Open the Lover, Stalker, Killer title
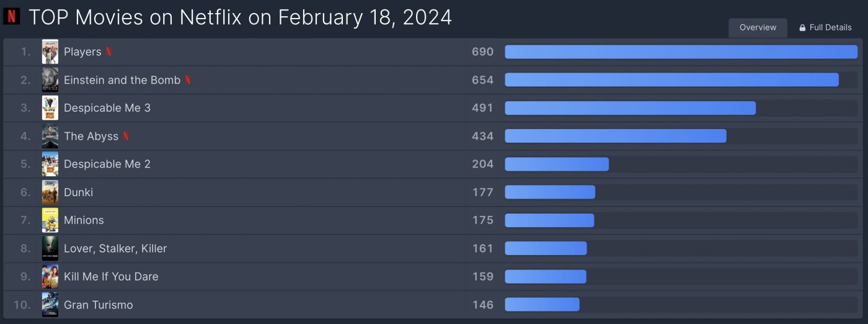 pyautogui.click(x=115, y=248)
